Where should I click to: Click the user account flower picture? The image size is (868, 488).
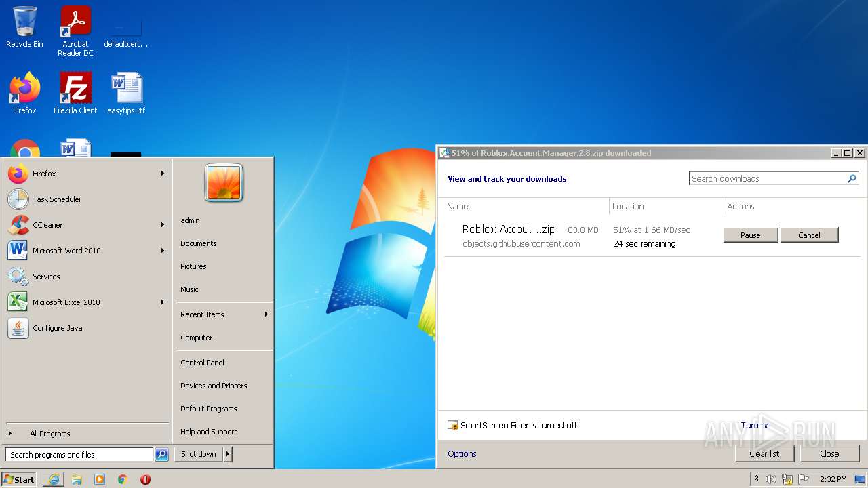[x=224, y=182]
